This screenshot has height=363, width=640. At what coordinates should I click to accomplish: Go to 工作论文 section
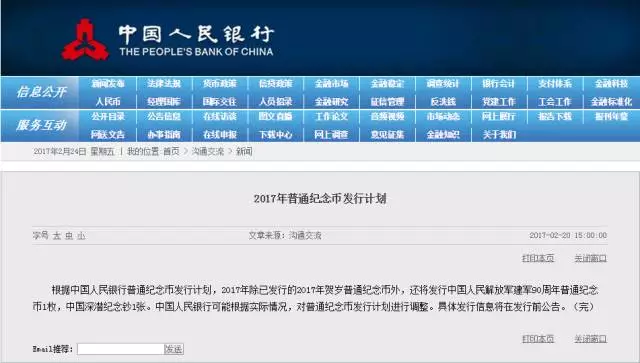(x=331, y=117)
